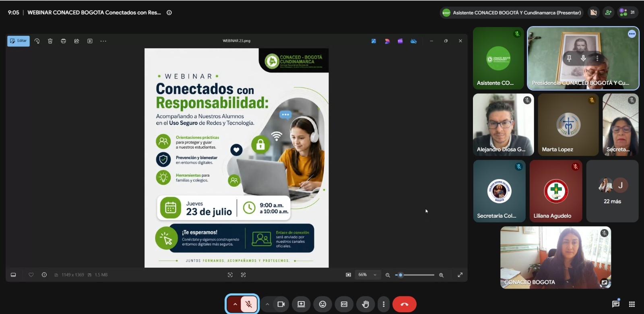Share the image with the share icon

(x=76, y=41)
